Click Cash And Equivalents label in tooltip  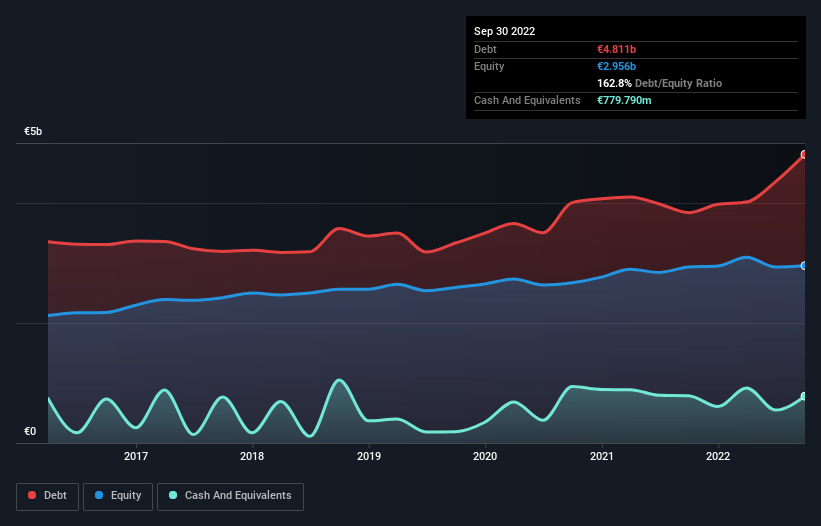coord(527,100)
